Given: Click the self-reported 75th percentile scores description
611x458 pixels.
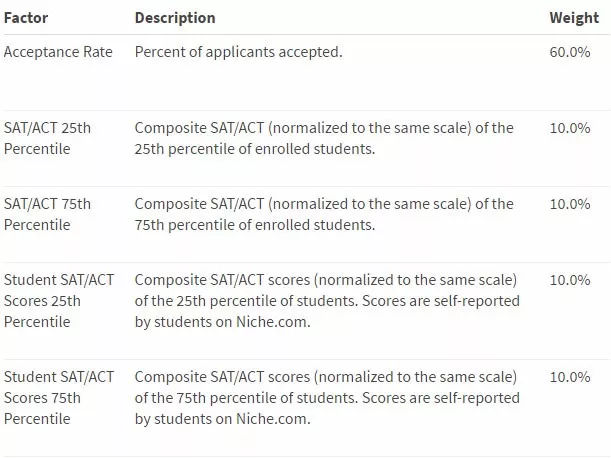Looking at the screenshot, I should [x=327, y=398].
